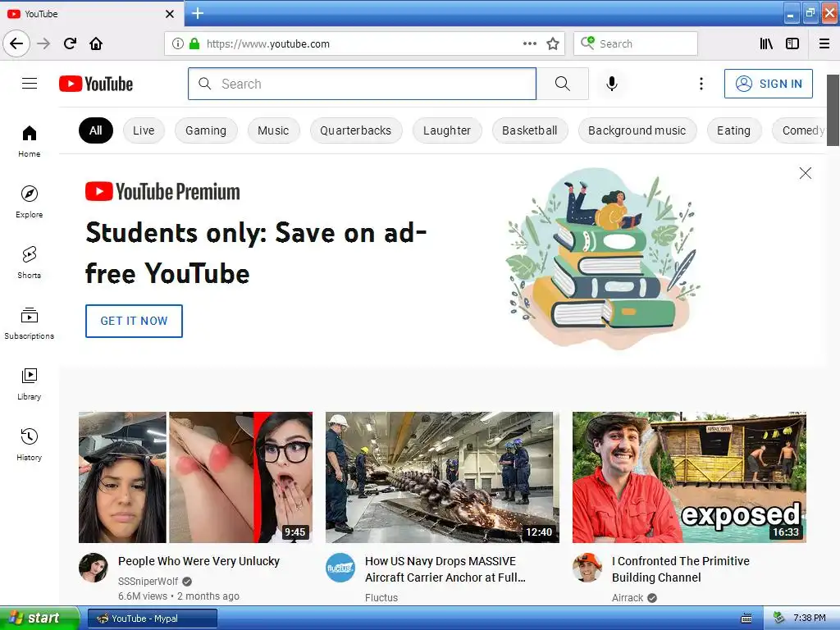This screenshot has width=840, height=630.
Task: Click the magnifier search button
Action: [x=563, y=84]
